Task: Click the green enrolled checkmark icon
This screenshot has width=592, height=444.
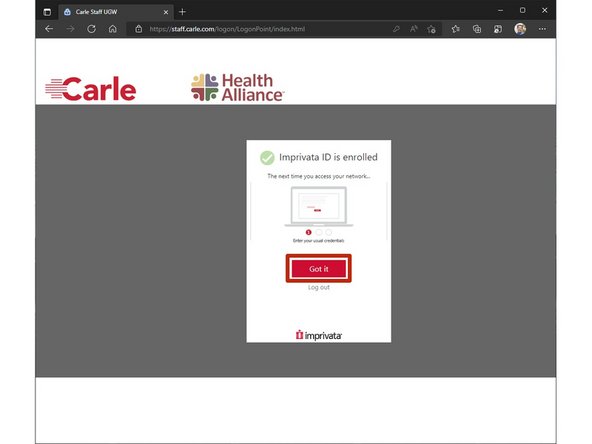Action: pos(267,158)
